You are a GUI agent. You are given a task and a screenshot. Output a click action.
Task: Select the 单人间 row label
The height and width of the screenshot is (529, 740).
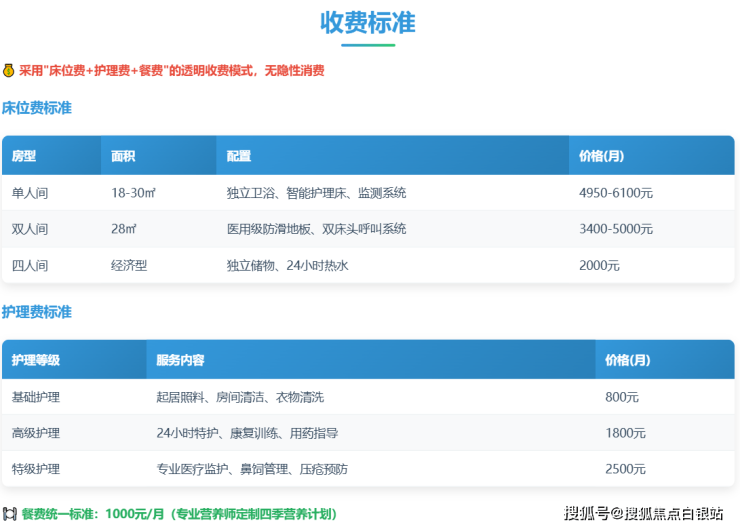click(30, 193)
